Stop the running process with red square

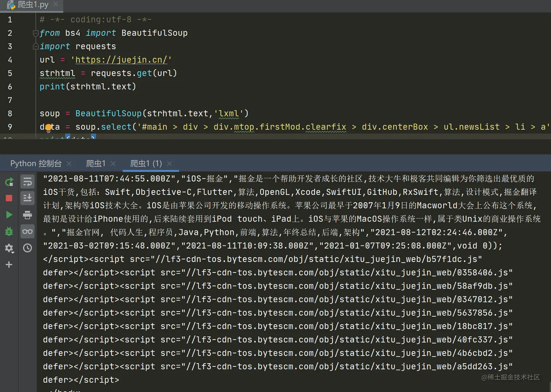point(9,198)
